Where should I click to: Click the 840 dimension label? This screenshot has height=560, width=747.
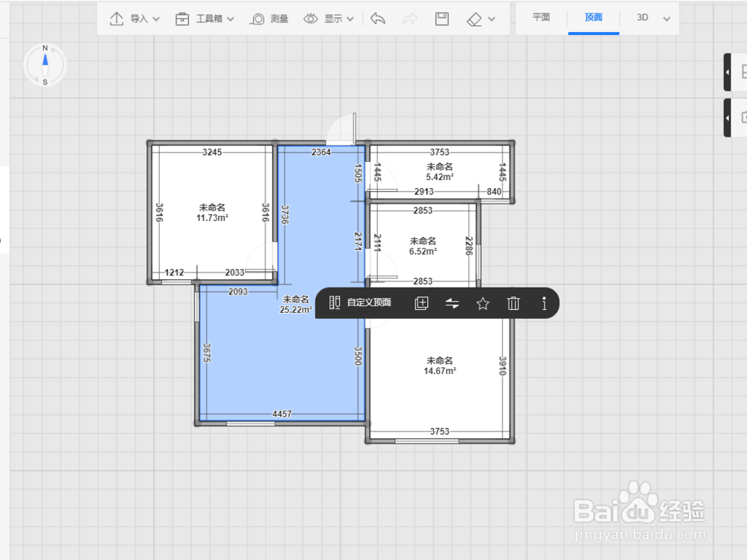494,191
